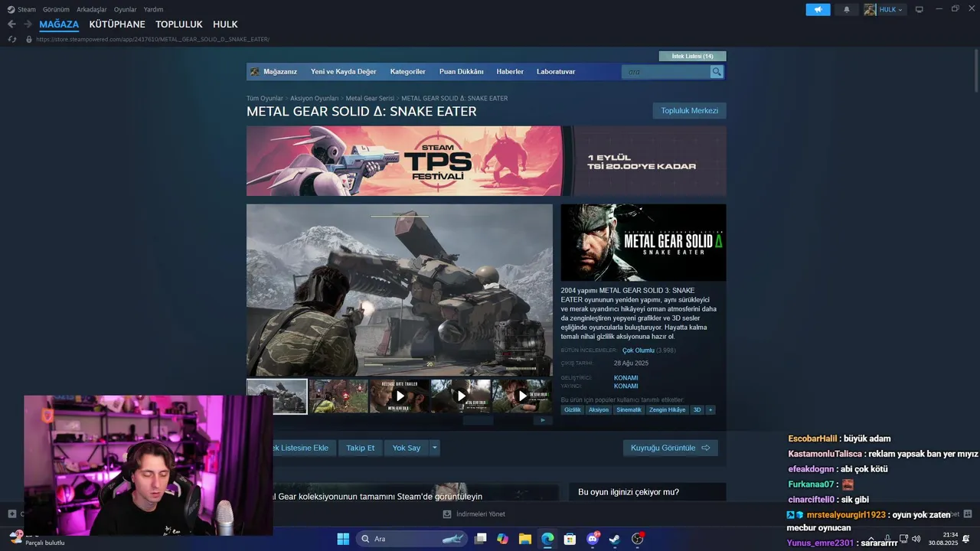This screenshot has height=551, width=980.
Task: Expand Yeni ve Kayda Değer menu
Action: pyautogui.click(x=343, y=72)
